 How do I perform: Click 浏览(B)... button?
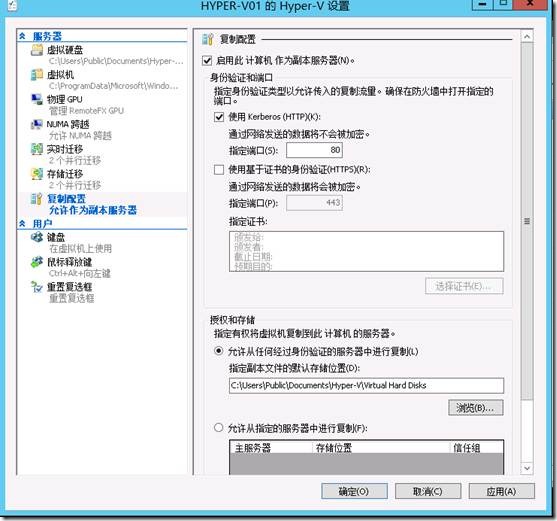click(476, 408)
